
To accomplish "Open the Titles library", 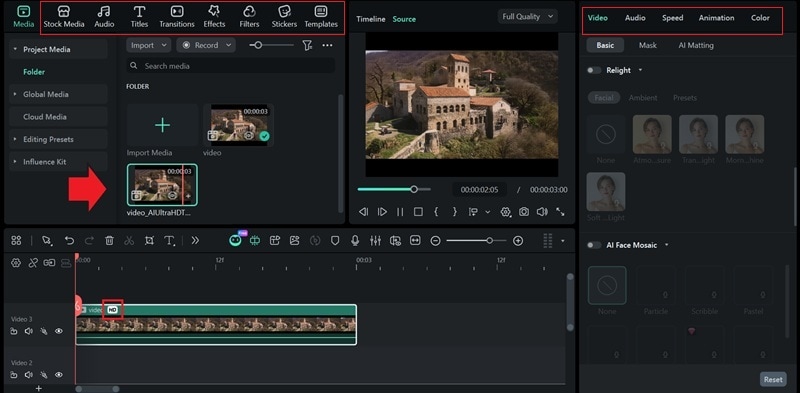I will 139,17.
